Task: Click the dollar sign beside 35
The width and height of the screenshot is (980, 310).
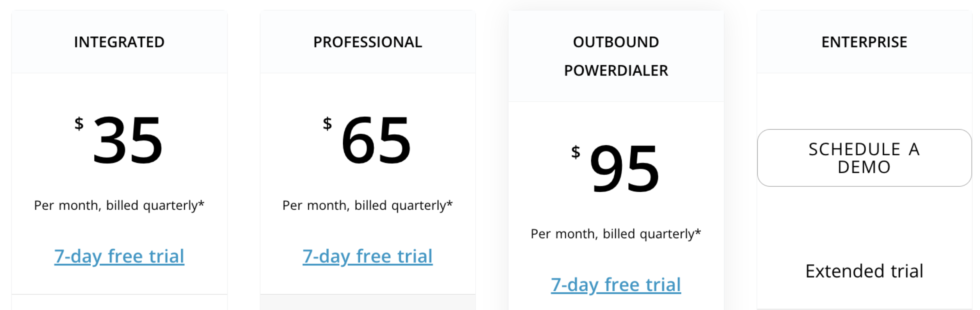Action: pos(79,124)
